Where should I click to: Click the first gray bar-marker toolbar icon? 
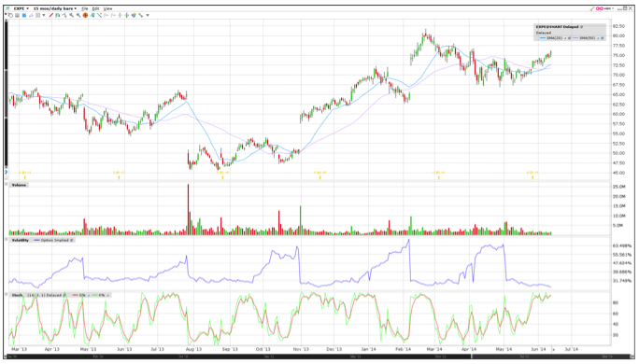point(106,15)
